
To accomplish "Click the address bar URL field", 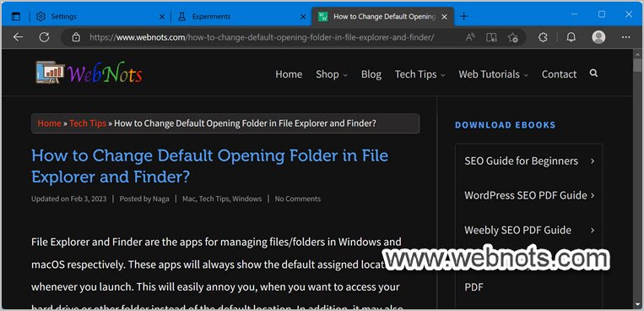I will point(262,37).
